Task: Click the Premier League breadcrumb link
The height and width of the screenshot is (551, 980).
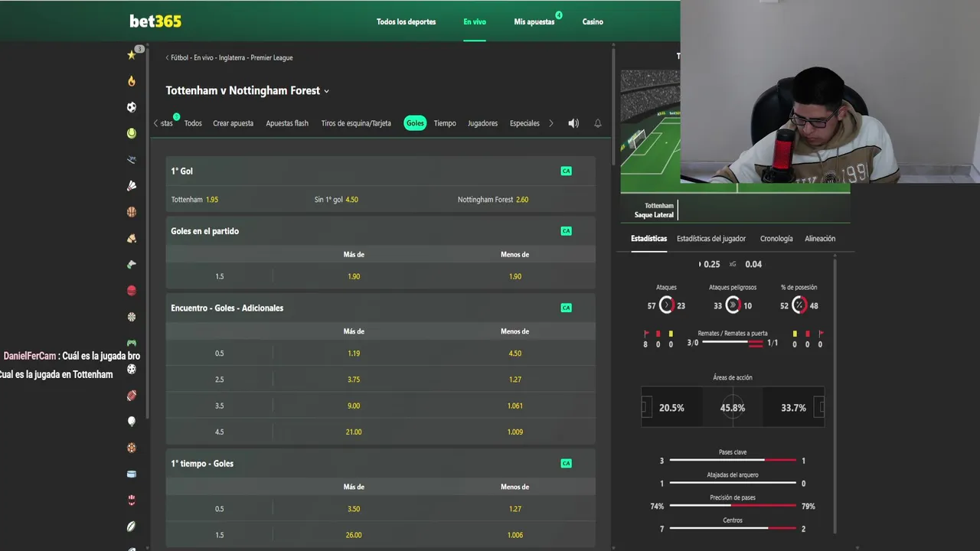Action: pos(271,57)
